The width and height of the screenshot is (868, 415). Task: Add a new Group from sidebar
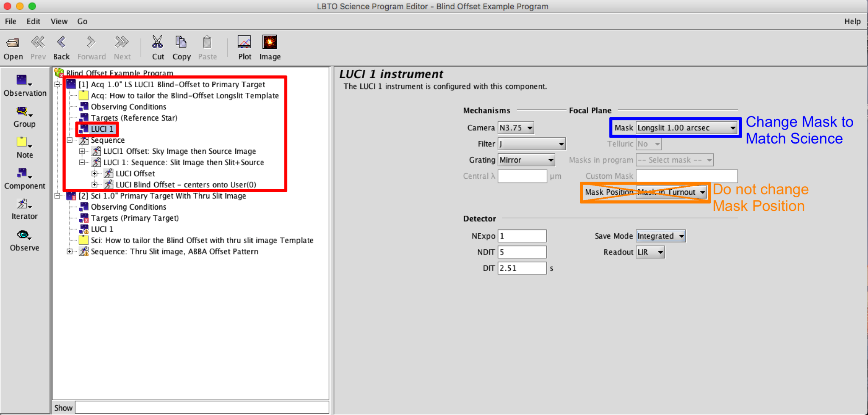pyautogui.click(x=24, y=117)
